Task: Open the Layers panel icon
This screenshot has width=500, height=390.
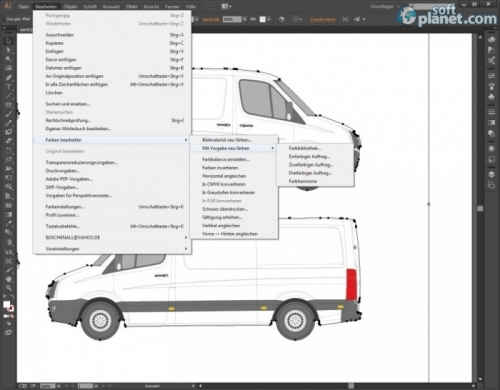Action: click(491, 174)
